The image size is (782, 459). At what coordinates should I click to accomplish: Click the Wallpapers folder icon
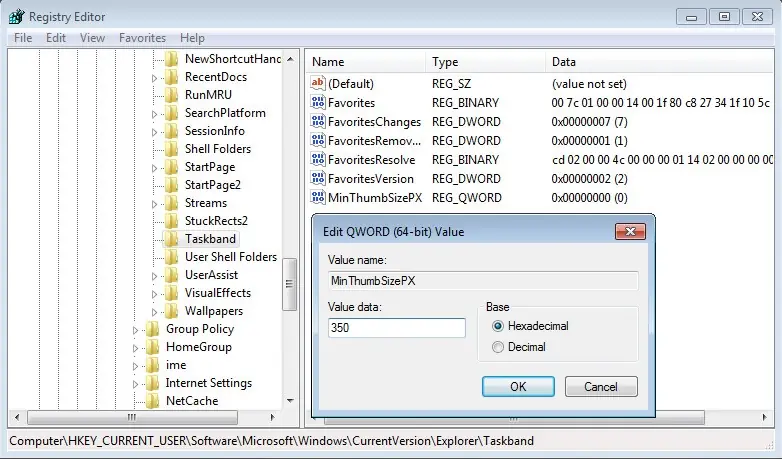coord(172,310)
